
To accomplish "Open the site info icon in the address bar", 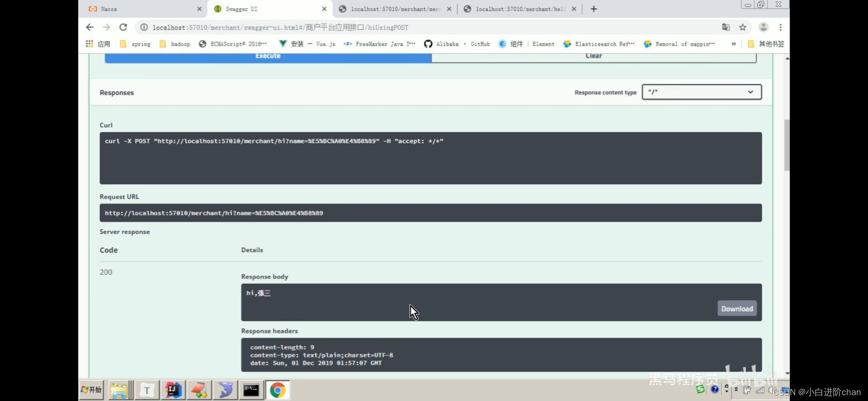I will [x=144, y=28].
